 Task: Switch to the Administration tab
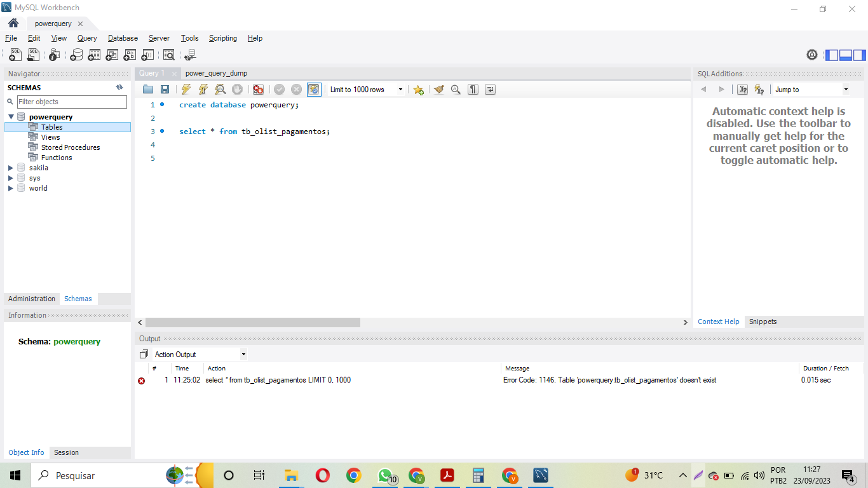click(x=32, y=299)
